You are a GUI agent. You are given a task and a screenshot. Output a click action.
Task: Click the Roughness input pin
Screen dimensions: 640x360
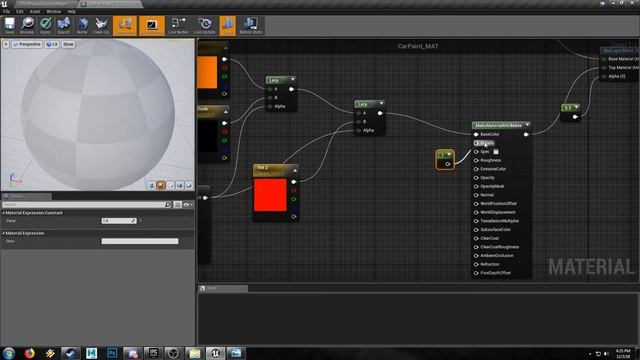coord(476,160)
